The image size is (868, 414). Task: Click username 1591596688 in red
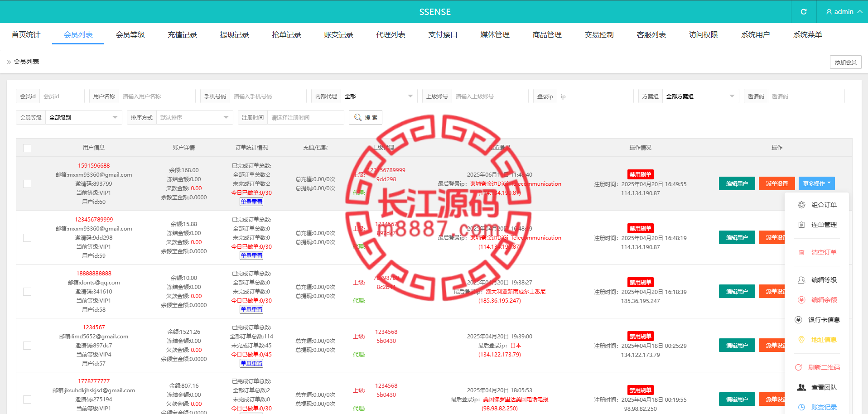point(94,166)
